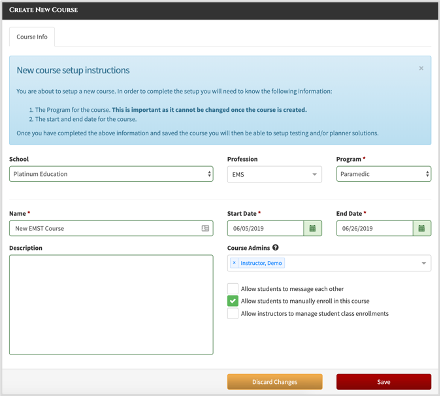Enable students messaging each other

tap(233, 289)
